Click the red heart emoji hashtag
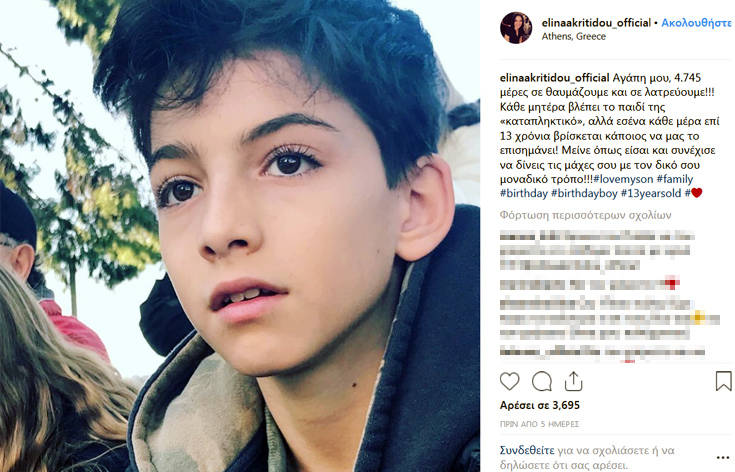 pyautogui.click(x=694, y=193)
